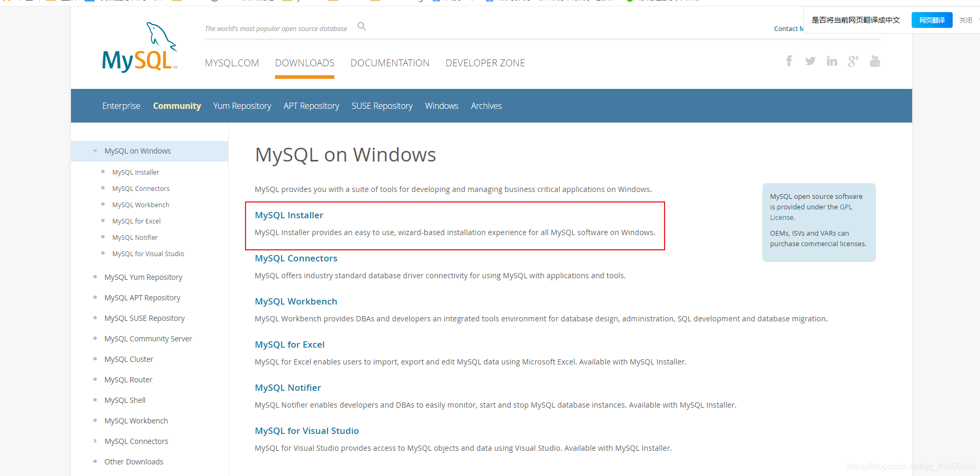Open MySQL LinkedIn page icon

(x=832, y=61)
